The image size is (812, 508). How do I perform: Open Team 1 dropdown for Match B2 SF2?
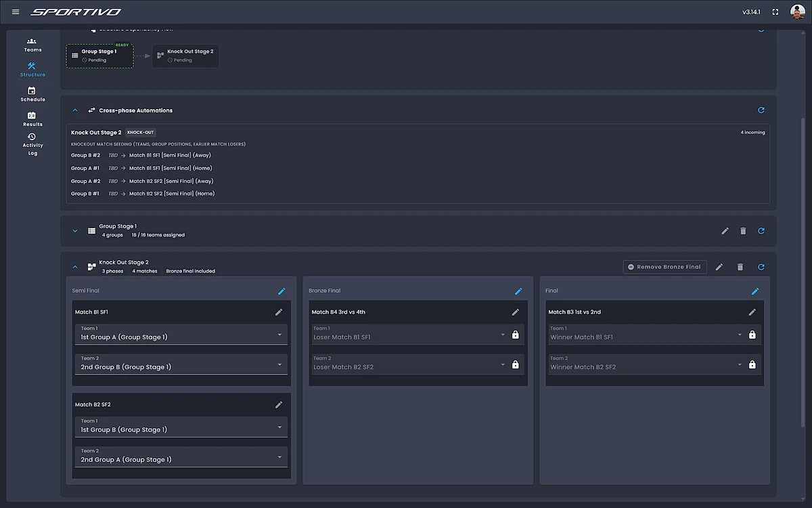click(x=181, y=427)
